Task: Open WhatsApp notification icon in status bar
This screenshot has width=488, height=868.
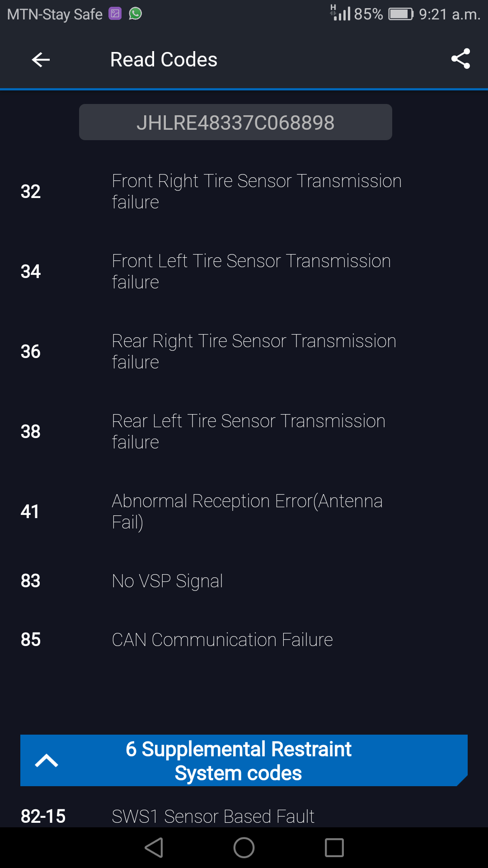Action: click(136, 14)
